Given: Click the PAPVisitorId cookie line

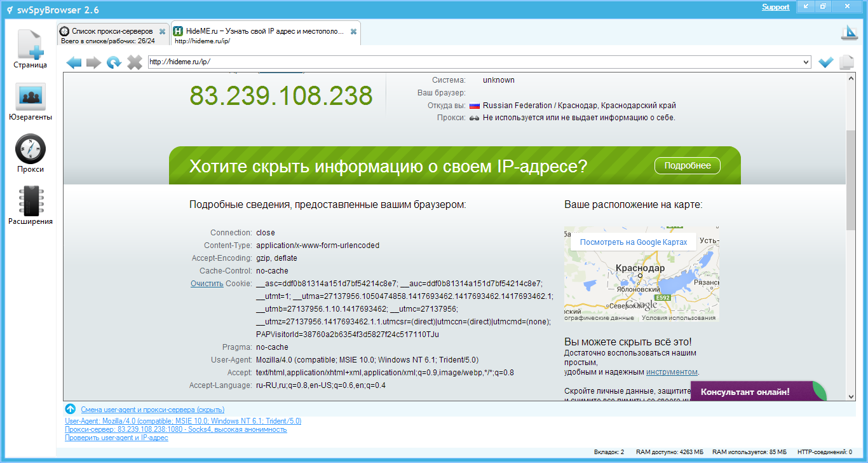Looking at the screenshot, I should [348, 335].
